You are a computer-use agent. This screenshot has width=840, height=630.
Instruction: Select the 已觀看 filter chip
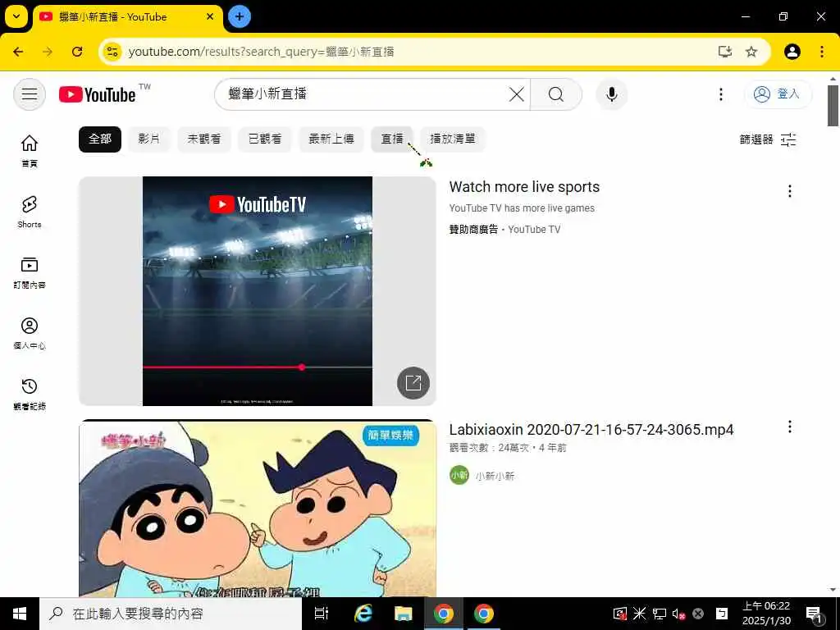point(265,139)
